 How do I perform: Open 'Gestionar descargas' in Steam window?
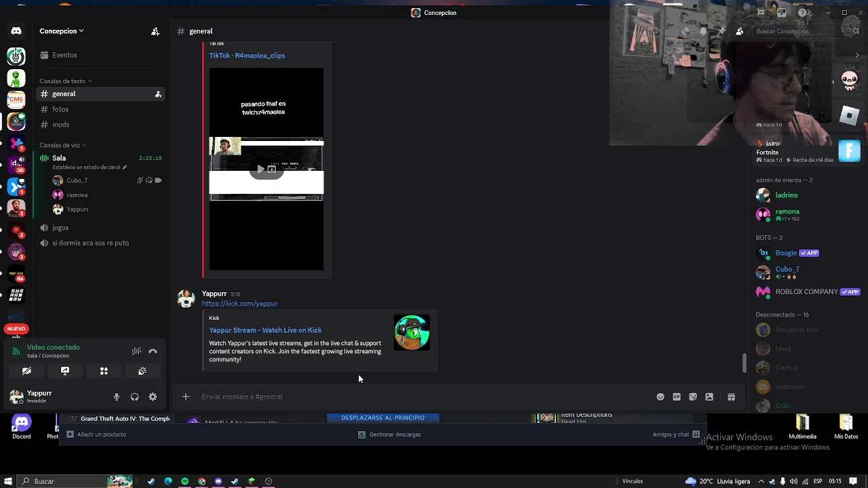tap(389, 434)
